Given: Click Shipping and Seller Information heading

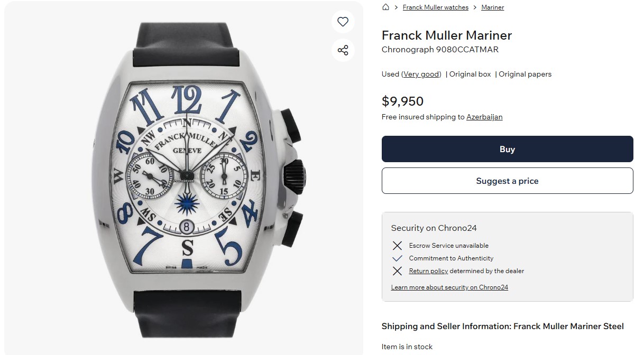Looking at the screenshot, I should pyautogui.click(x=502, y=326).
